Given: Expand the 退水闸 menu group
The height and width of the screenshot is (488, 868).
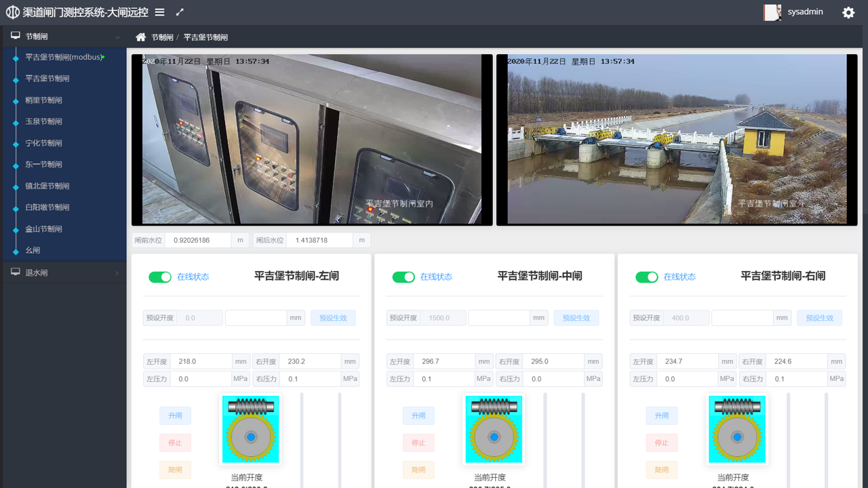Looking at the screenshot, I should pos(64,272).
